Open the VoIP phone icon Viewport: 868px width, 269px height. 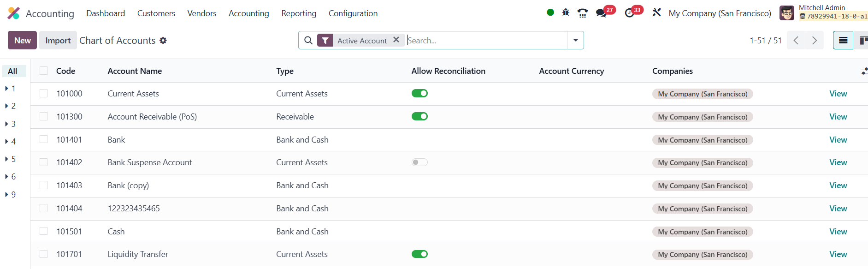583,13
